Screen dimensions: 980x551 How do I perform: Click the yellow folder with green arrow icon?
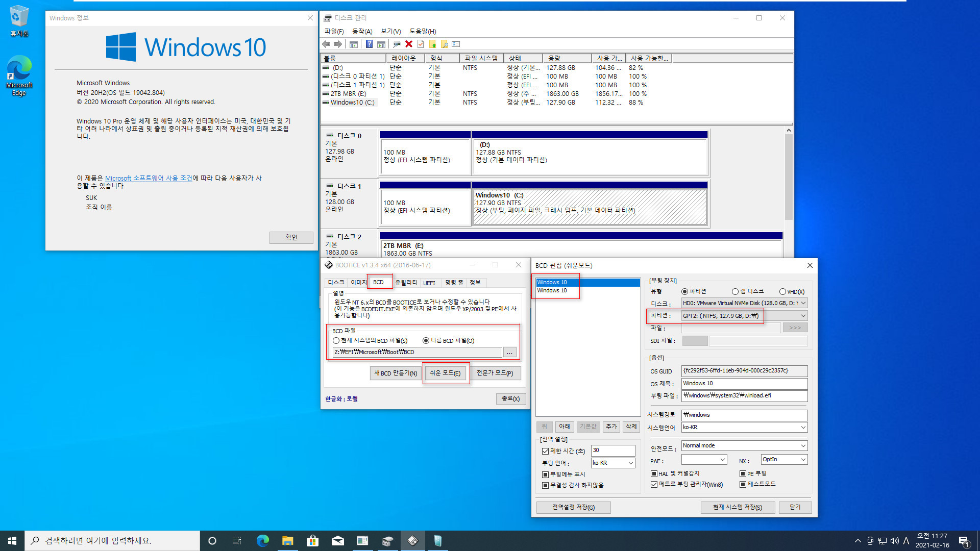433,44
